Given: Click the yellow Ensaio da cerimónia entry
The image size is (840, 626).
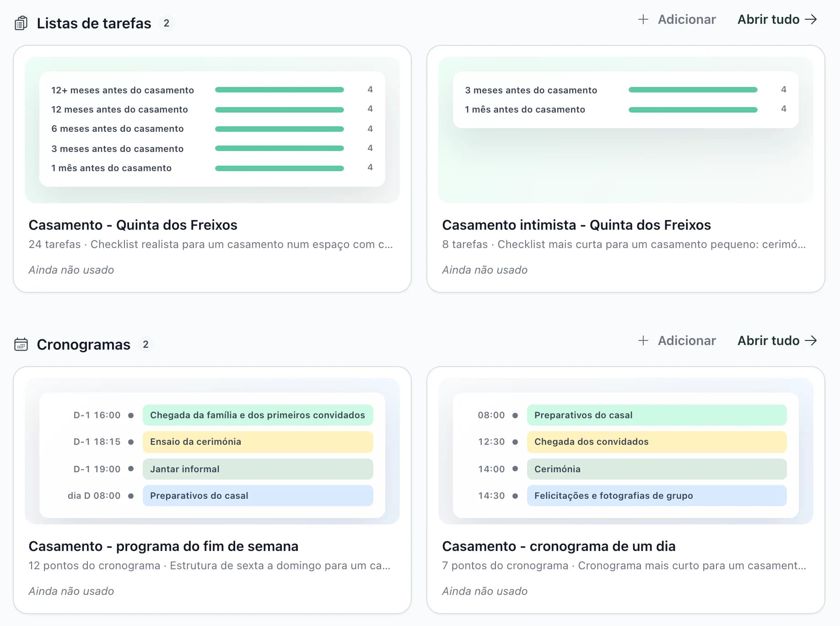Looking at the screenshot, I should pyautogui.click(x=258, y=442).
